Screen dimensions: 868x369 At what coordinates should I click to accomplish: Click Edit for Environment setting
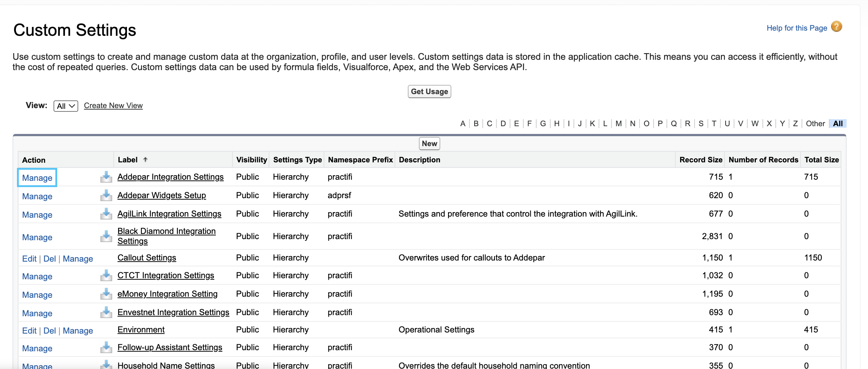tap(29, 331)
